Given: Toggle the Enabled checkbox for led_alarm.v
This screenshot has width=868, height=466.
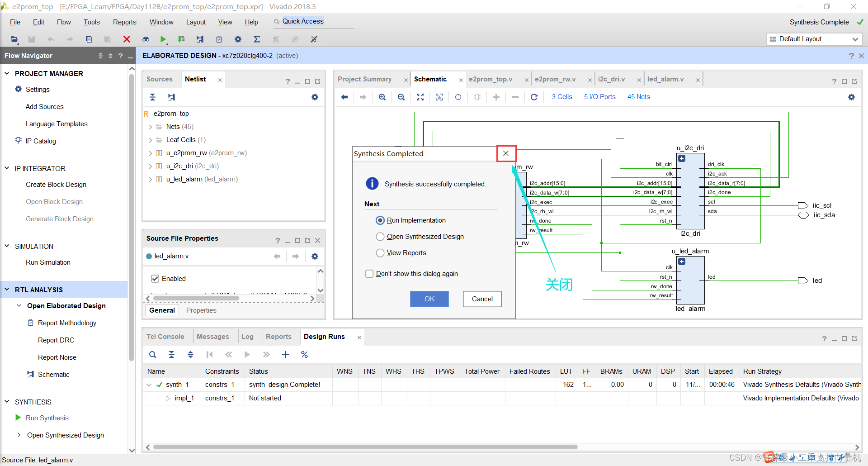Looking at the screenshot, I should tap(155, 279).
